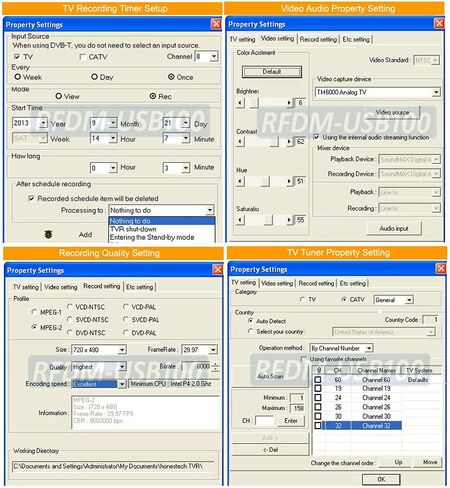Click the Default color adjustment button

point(272,72)
